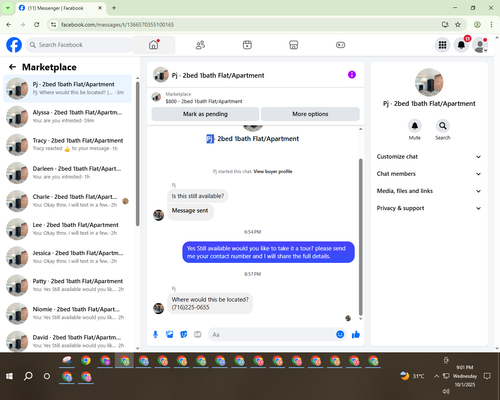Choose a sticker icon in composer
The image size is (500, 400).
[184, 334]
